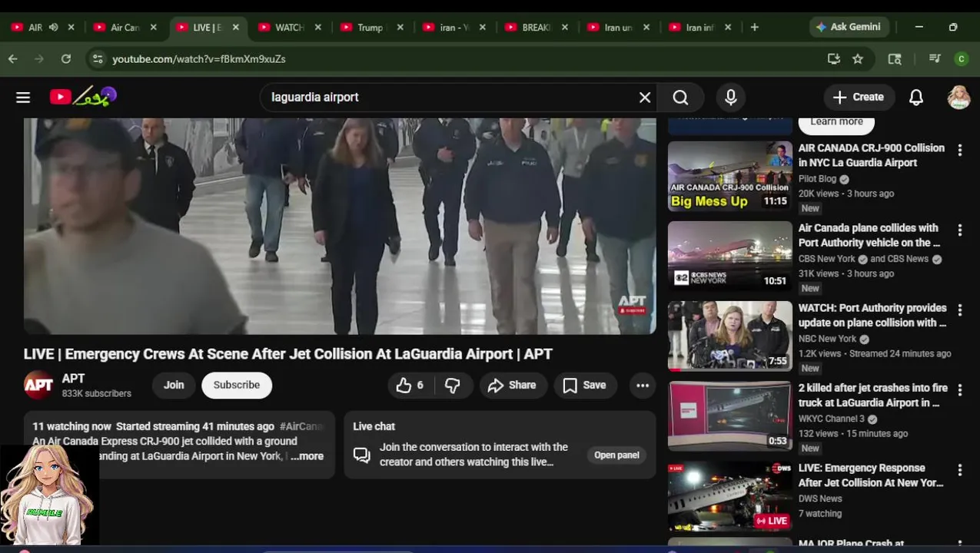
Task: Switch to the Trump tab
Action: pos(370,28)
